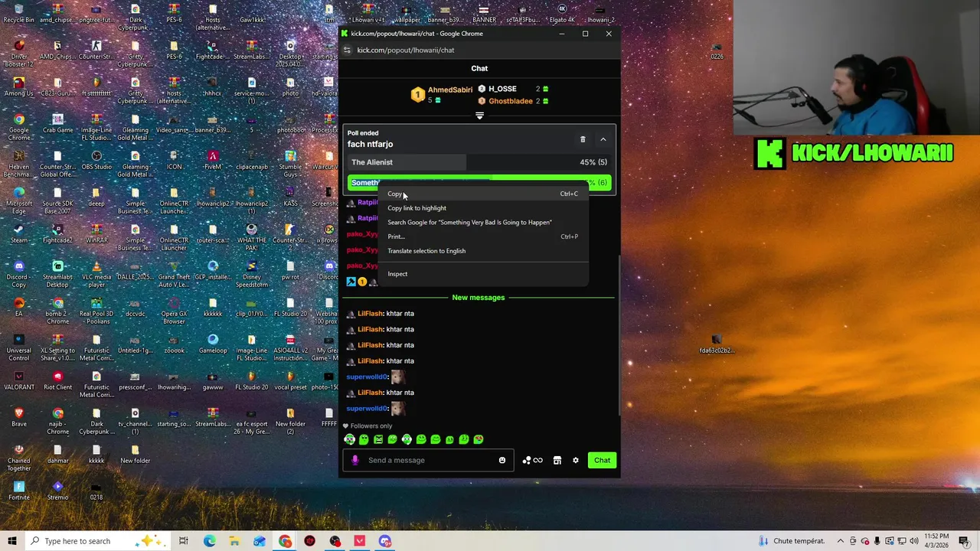Collapse the poll panel with chevron
This screenshot has width=980, height=551.
[x=603, y=139]
